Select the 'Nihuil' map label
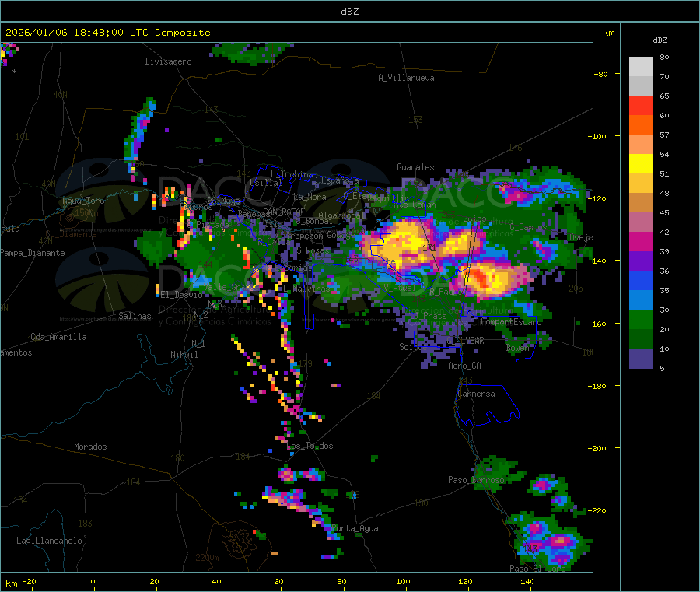 pos(184,355)
